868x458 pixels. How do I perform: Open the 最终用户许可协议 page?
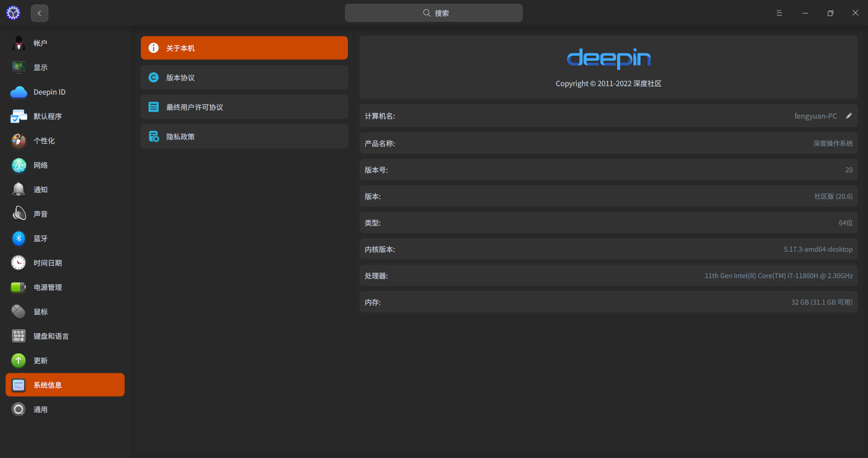coord(244,107)
